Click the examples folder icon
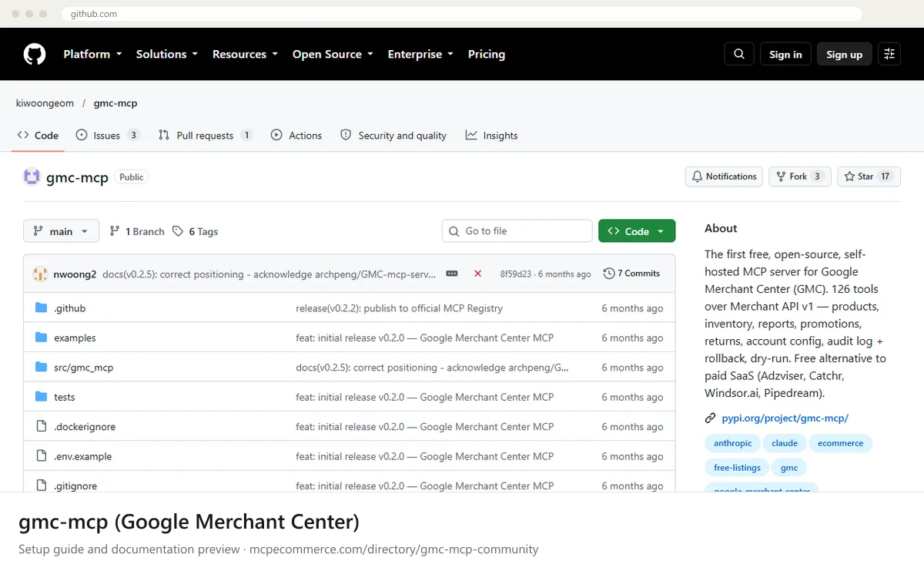This screenshot has width=924, height=578. click(x=42, y=338)
